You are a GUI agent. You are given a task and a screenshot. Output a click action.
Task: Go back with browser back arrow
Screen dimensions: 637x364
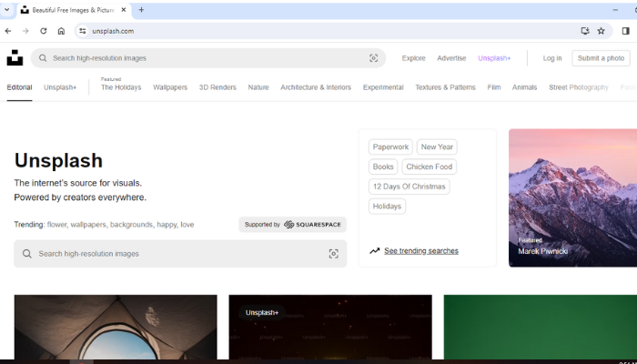[8, 31]
